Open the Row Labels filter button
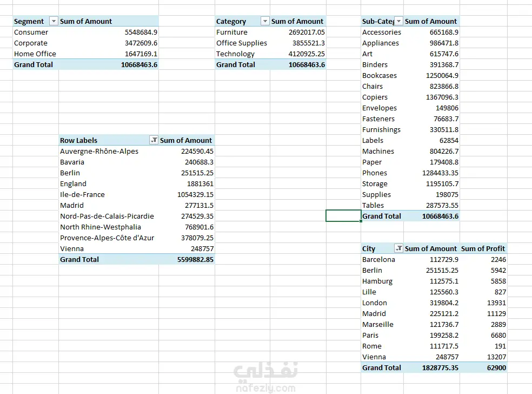The height and width of the screenshot is (394, 532). 154,140
